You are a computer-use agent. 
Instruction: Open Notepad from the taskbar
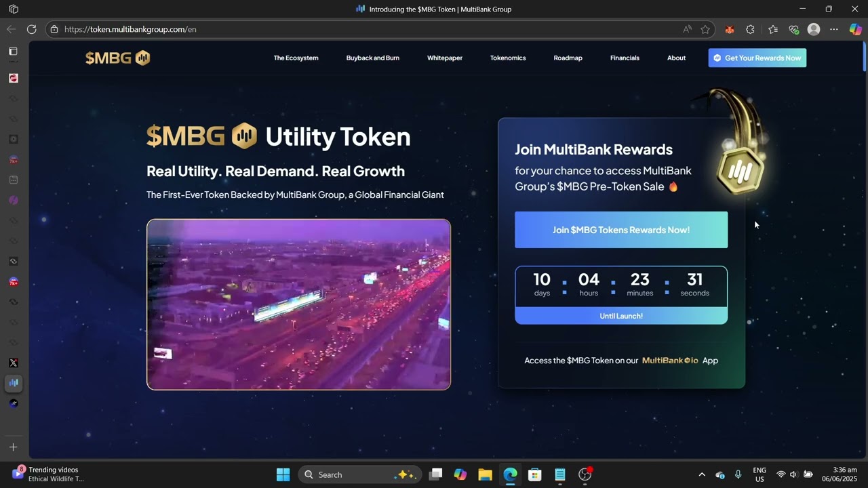pos(560,474)
